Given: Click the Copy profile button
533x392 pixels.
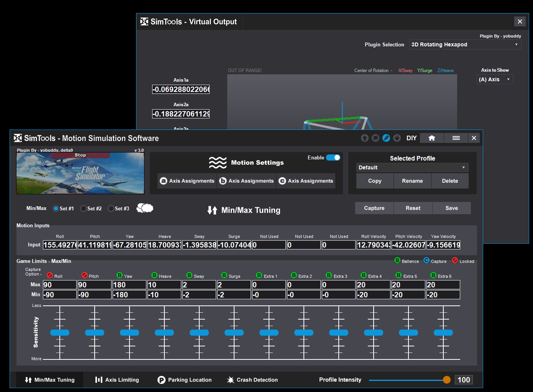Looking at the screenshot, I should coord(375,181).
